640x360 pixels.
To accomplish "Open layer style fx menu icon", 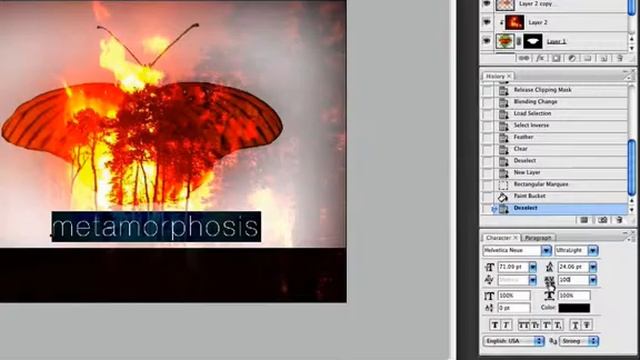I will point(540,59).
